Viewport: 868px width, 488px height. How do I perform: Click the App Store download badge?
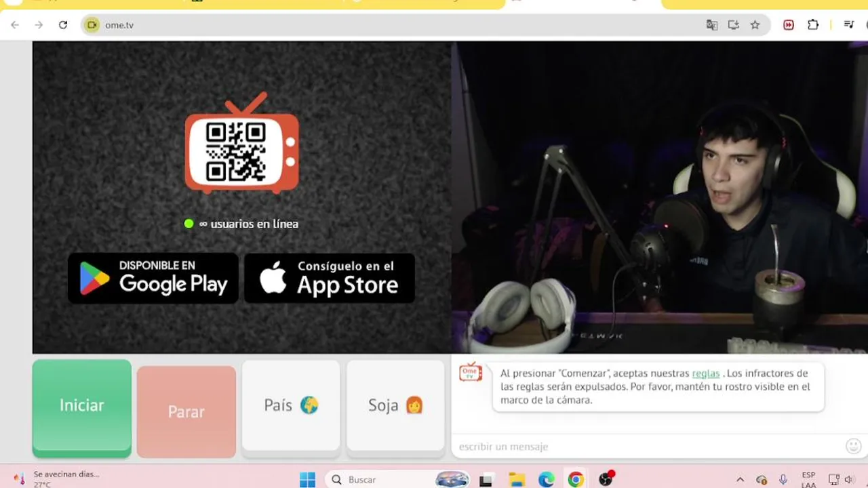pos(330,279)
